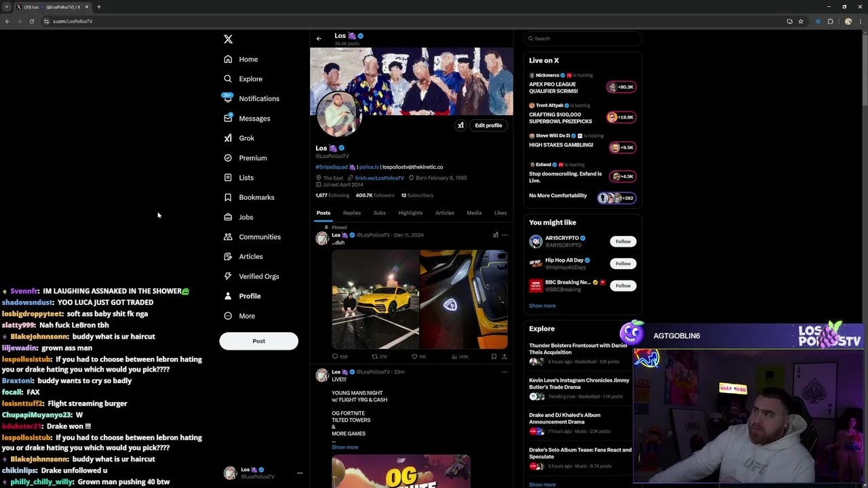Click share icon on pinned post
Viewport: 868px width, 488px height.
point(504,357)
